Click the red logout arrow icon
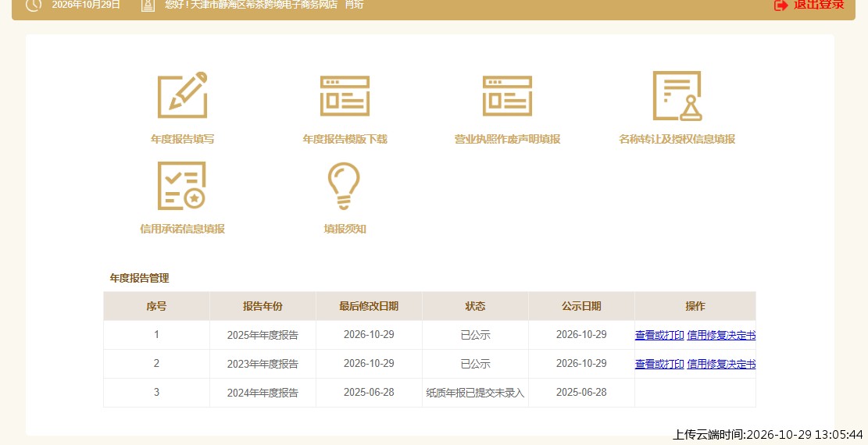Viewport: 868px width, 445px height. [x=780, y=5]
